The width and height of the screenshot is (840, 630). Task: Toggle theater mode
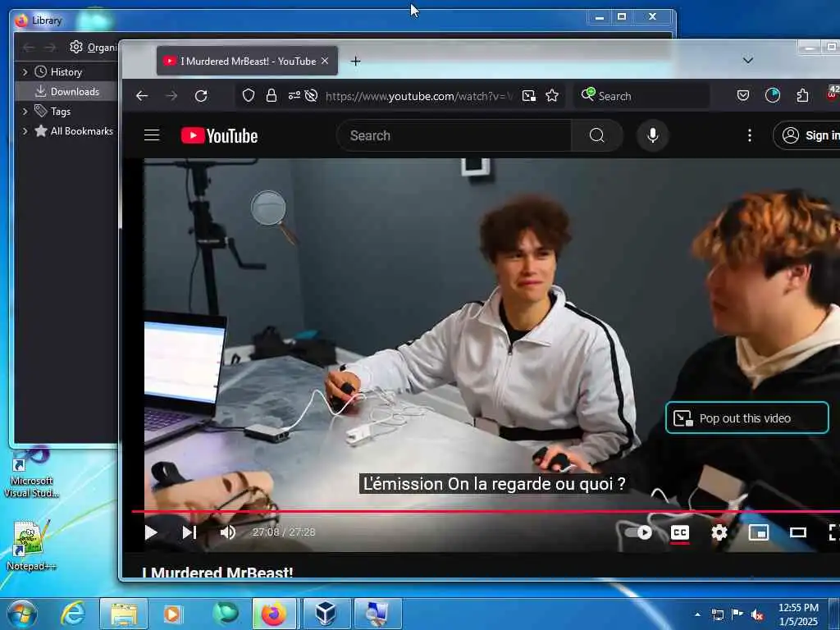(x=798, y=532)
